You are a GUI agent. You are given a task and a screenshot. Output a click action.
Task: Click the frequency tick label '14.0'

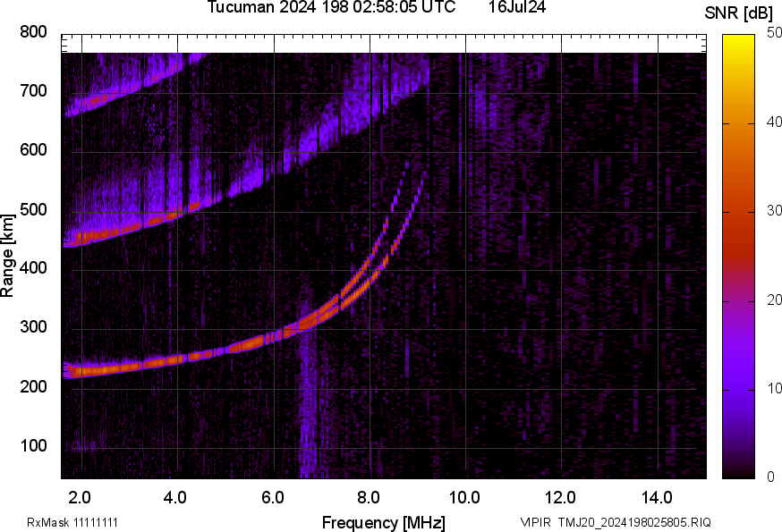[x=657, y=497]
